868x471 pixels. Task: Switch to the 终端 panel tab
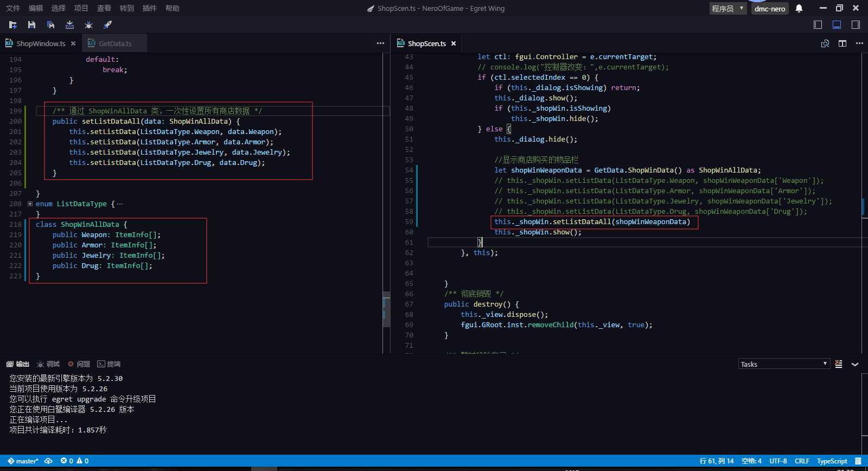109,364
